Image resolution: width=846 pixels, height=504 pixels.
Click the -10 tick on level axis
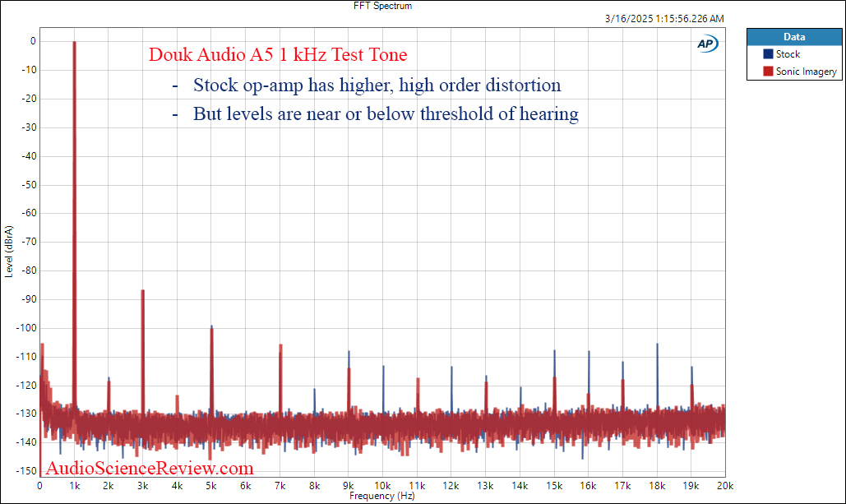tap(29, 70)
